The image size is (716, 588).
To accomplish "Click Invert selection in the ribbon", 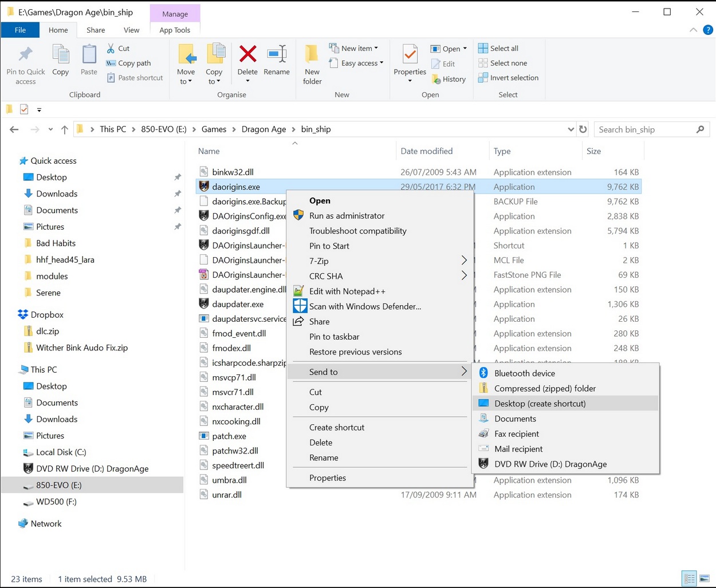I will (x=509, y=78).
